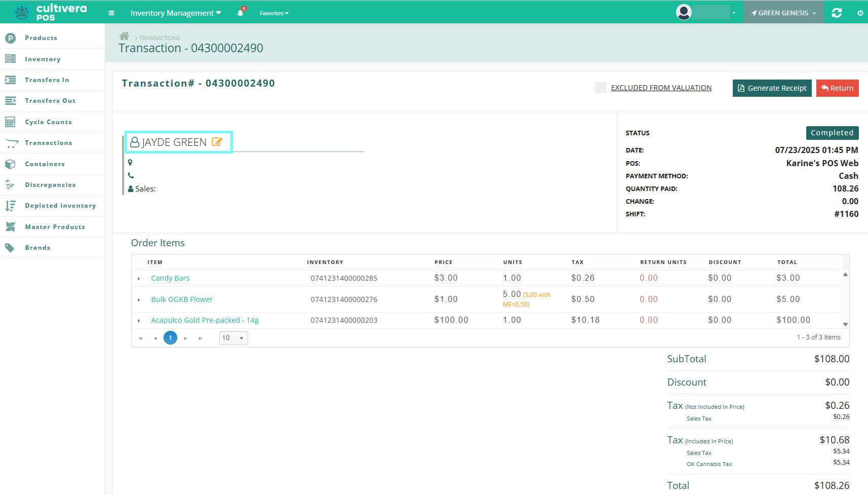Open the Acapulco Gold Pre-packed - 14g link
Image resolution: width=868 pixels, height=495 pixels.
[205, 320]
